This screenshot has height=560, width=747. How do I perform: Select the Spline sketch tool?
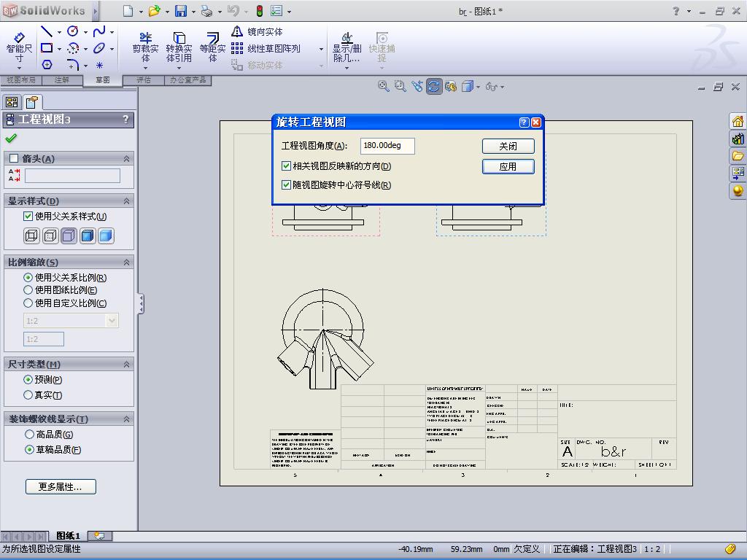click(x=99, y=32)
